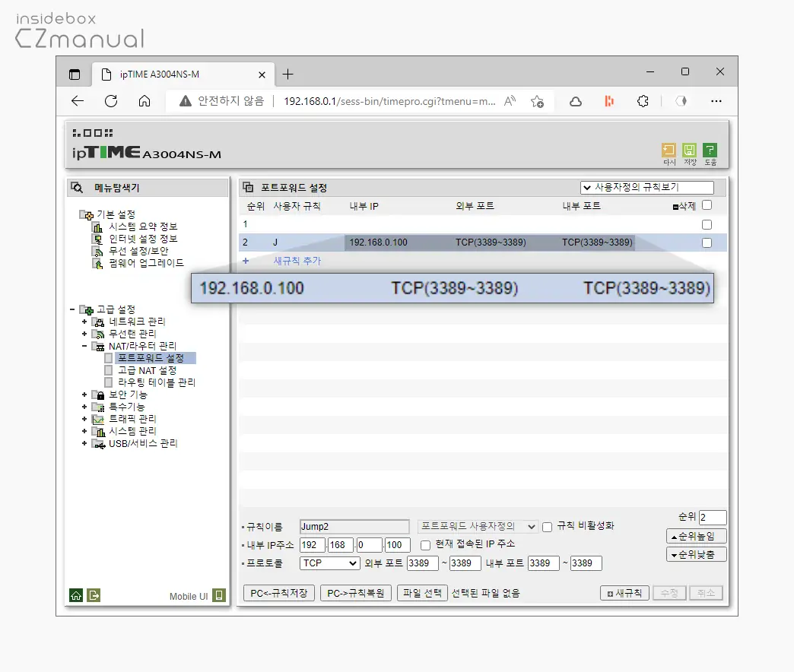Viewport: 794px width, 672px height.
Task: Click the green help (도움) icon
Action: [710, 151]
